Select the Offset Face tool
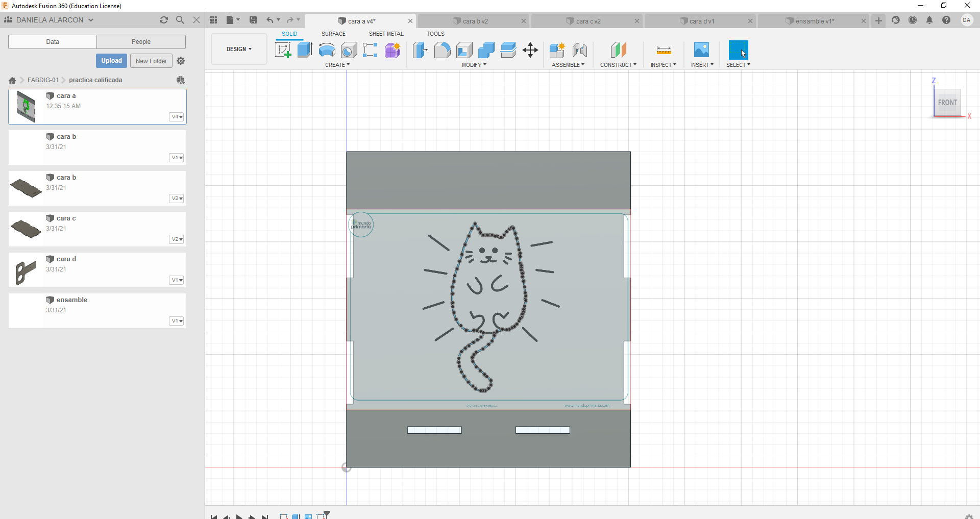 pyautogui.click(x=508, y=50)
